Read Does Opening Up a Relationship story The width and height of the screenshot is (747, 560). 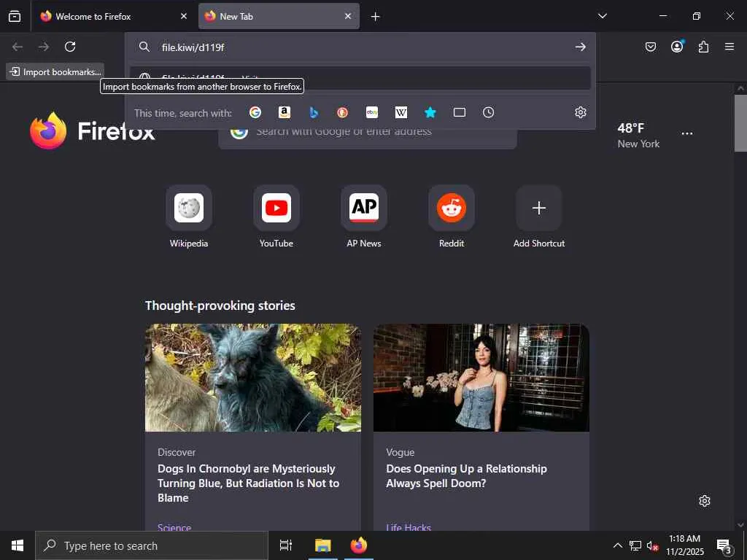pos(466,475)
